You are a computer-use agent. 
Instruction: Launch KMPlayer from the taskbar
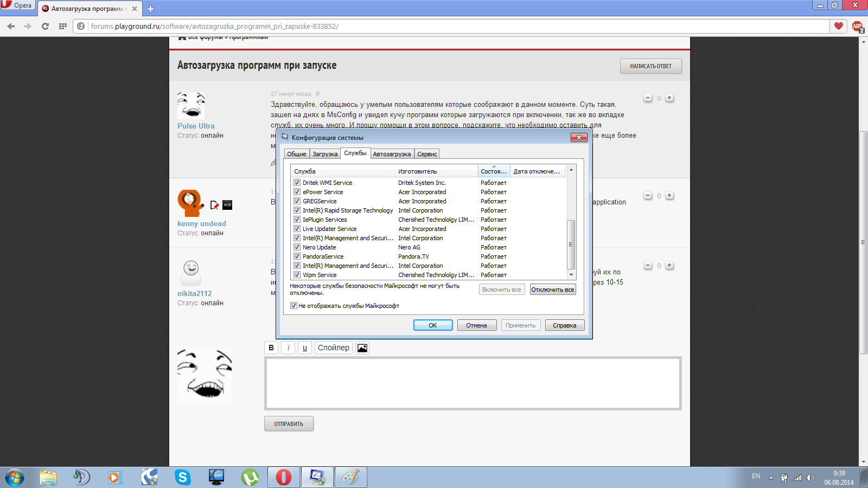pyautogui.click(x=216, y=478)
